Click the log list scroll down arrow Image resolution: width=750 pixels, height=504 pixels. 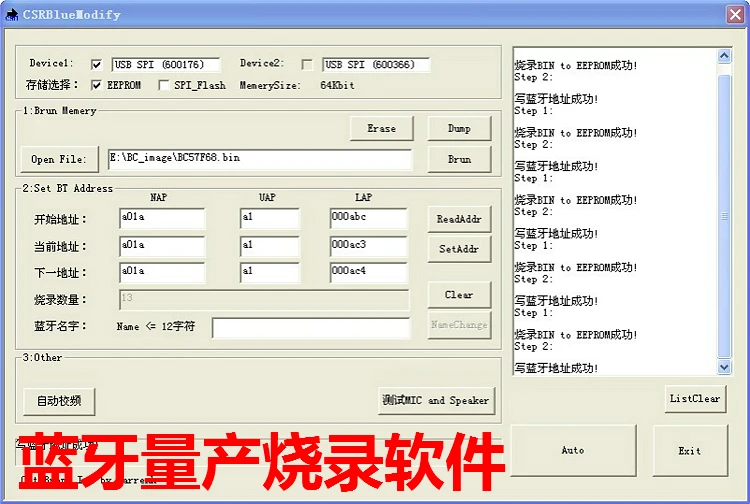click(x=724, y=367)
